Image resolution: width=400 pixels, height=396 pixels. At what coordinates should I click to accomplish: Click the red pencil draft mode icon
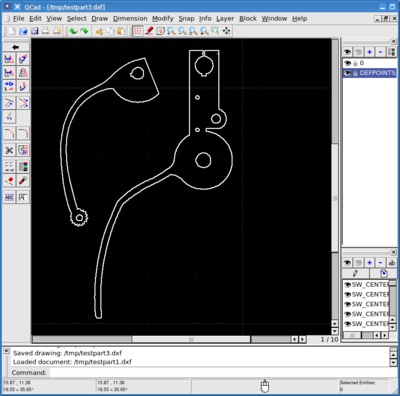tap(149, 31)
